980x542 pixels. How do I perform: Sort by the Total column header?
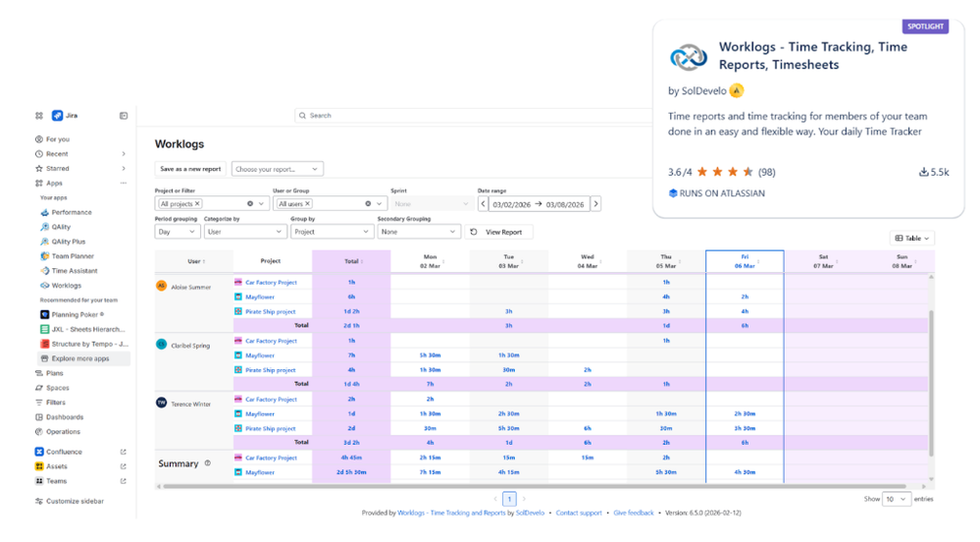(351, 261)
